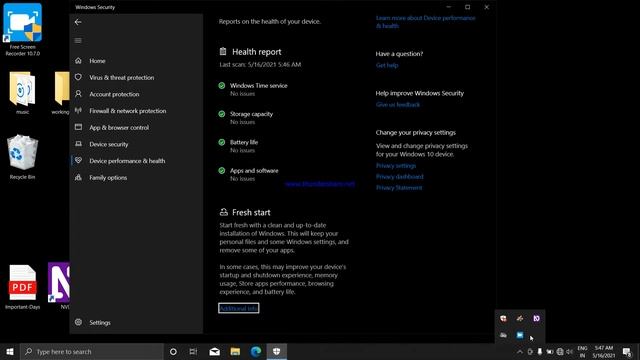Select the music folder on desktop
This screenshot has height=360, width=640.
pyautogui.click(x=22, y=93)
